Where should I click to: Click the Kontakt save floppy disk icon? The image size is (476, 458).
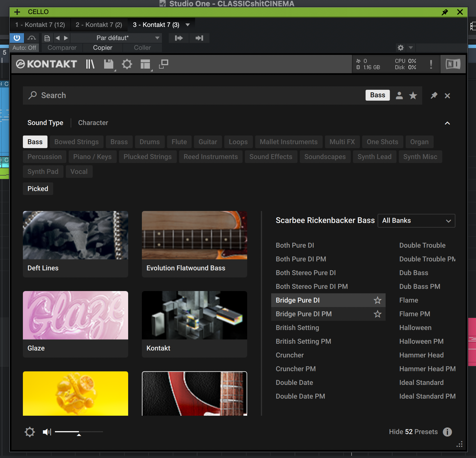click(109, 64)
